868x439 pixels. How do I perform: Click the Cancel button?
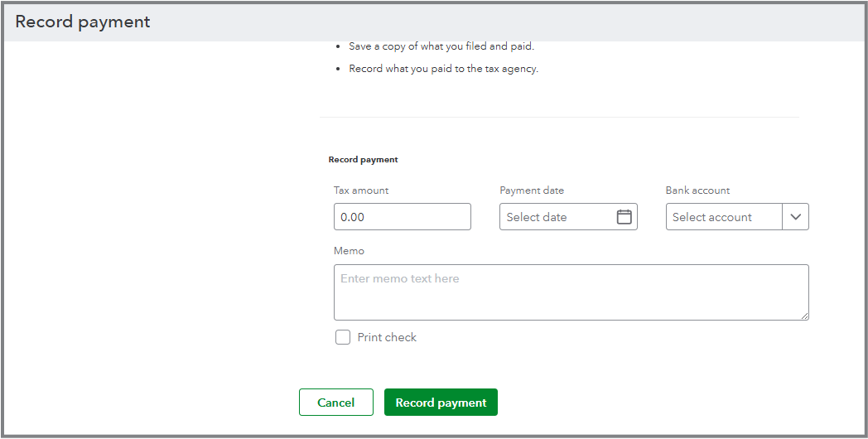click(x=335, y=403)
